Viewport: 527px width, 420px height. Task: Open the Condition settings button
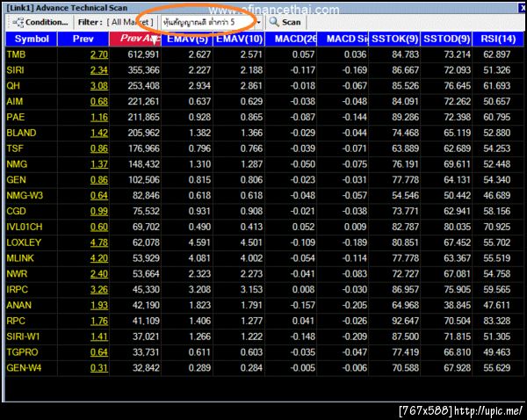coord(40,23)
